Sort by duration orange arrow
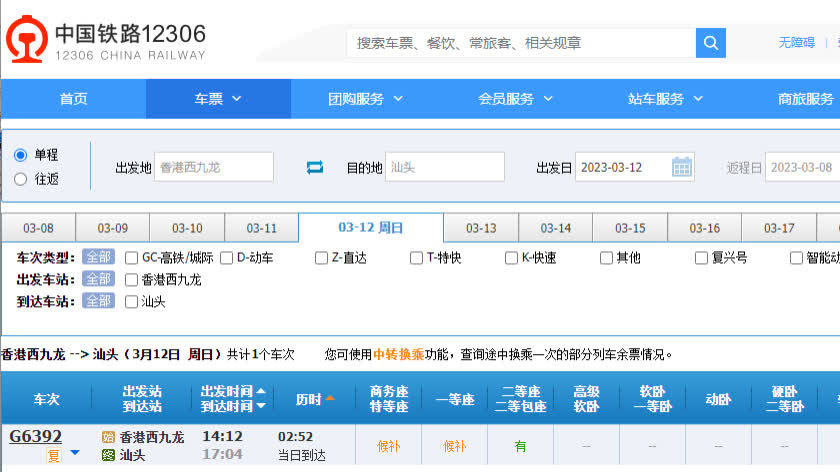 331,399
